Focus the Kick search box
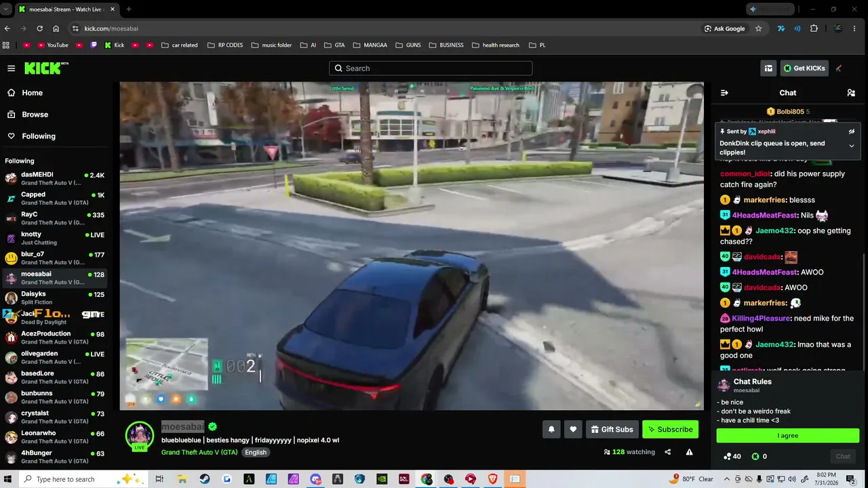868x488 pixels. click(x=431, y=68)
